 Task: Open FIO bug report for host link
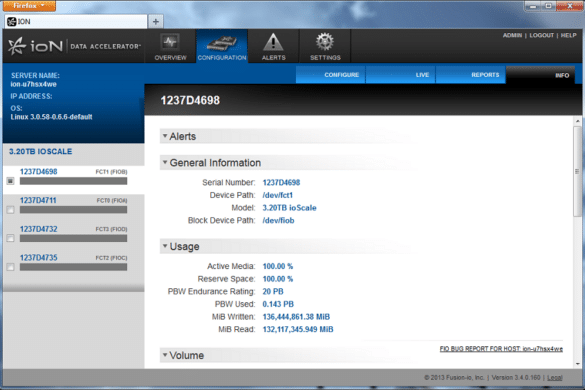click(x=501, y=349)
